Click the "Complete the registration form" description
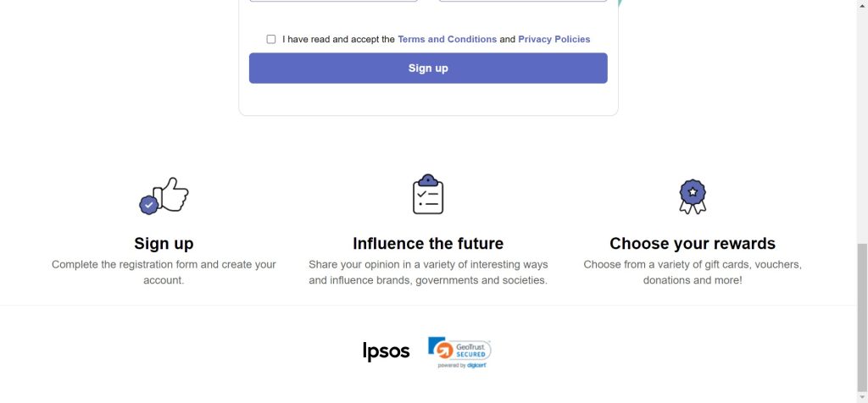Screen dimensions: 868x403 pos(164,272)
